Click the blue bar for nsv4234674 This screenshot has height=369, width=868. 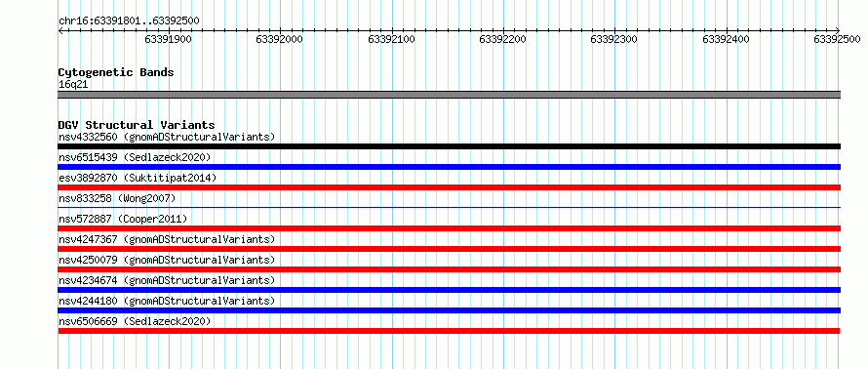(x=450, y=290)
